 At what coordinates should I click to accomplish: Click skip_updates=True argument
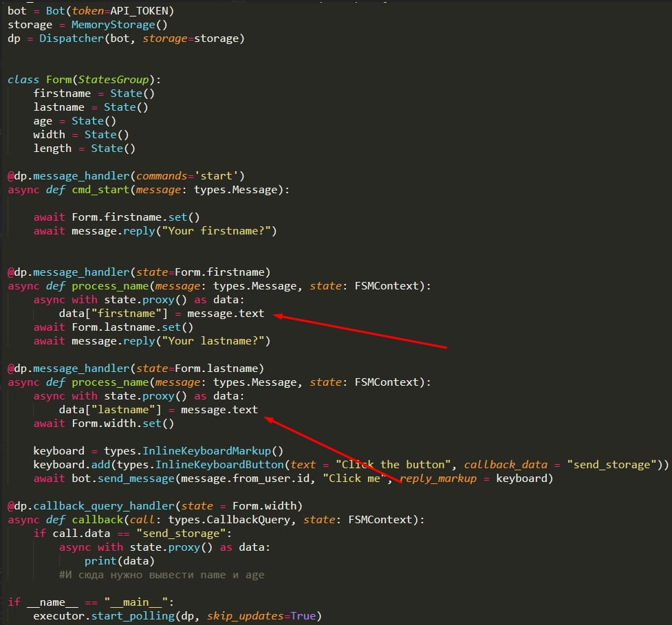(x=261, y=615)
